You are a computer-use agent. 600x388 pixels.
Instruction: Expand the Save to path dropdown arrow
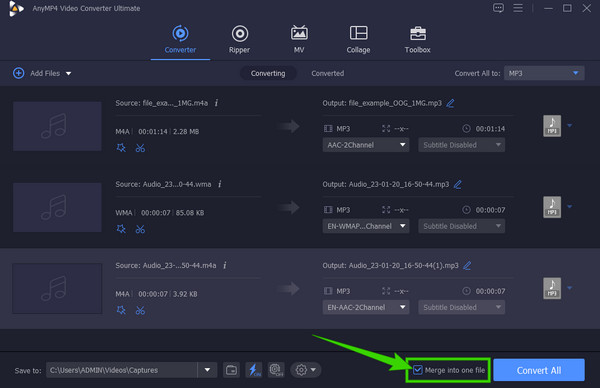pyautogui.click(x=207, y=370)
